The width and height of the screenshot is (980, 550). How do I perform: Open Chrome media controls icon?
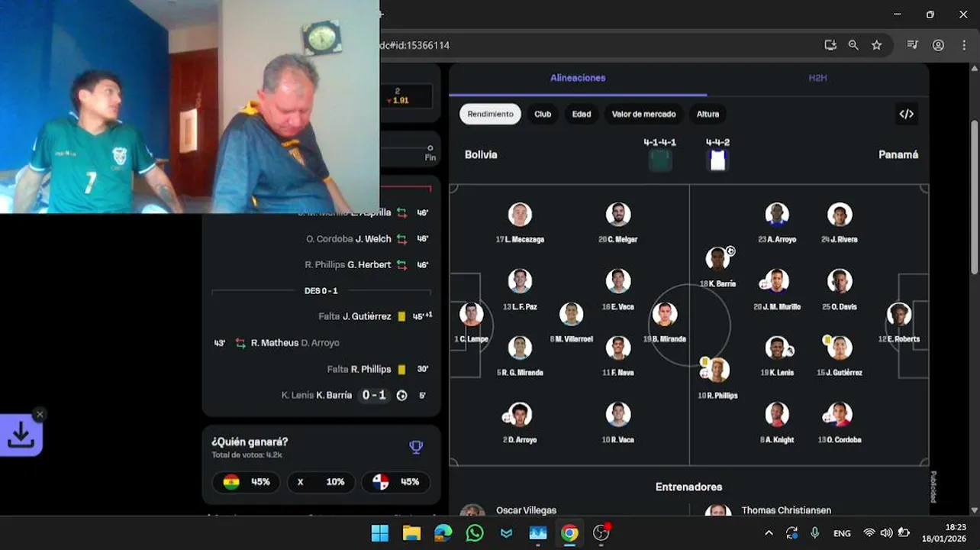[x=912, y=45]
